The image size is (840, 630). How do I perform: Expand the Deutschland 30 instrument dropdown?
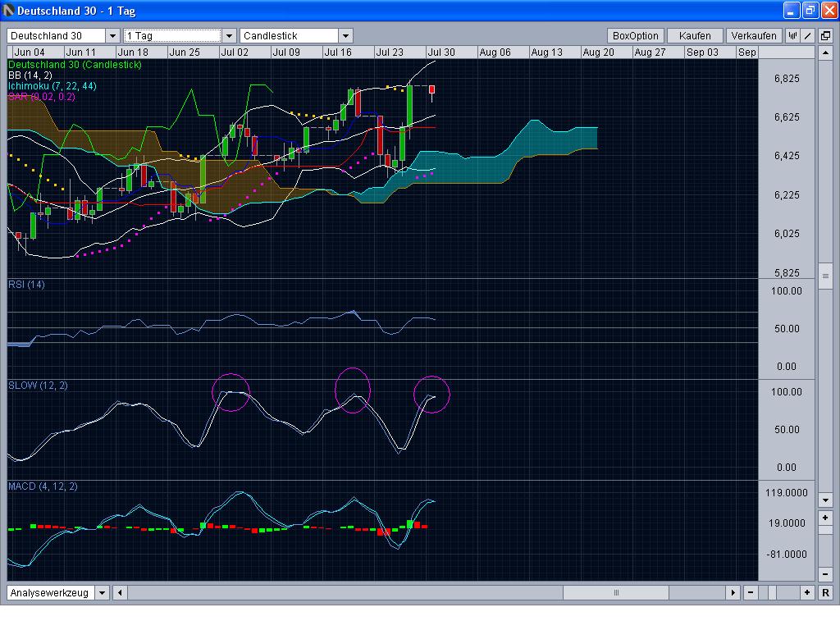click(x=112, y=36)
